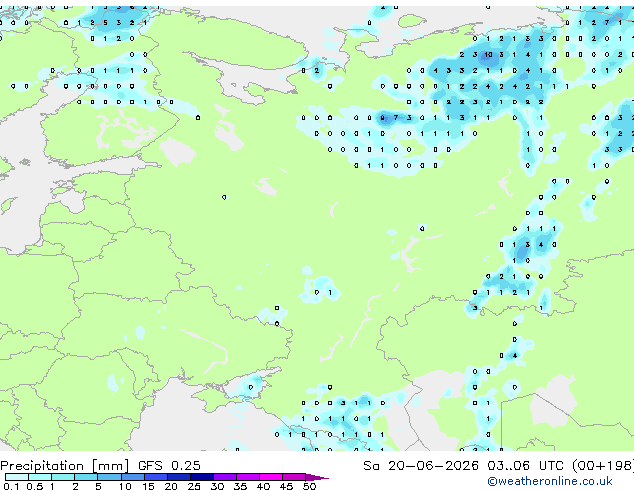Screen dimensions: 634x490
Task: Click the '30' legend scale label
Action: (x=218, y=486)
